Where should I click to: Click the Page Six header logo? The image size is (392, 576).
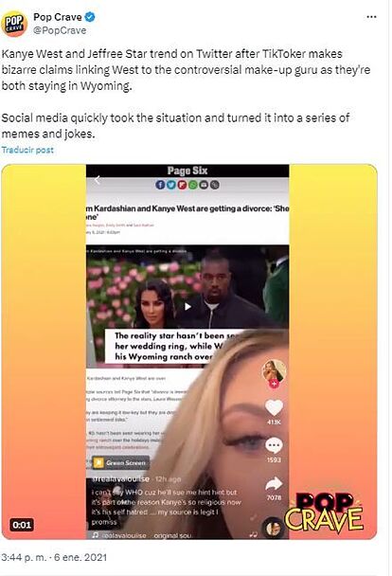pos(187,171)
